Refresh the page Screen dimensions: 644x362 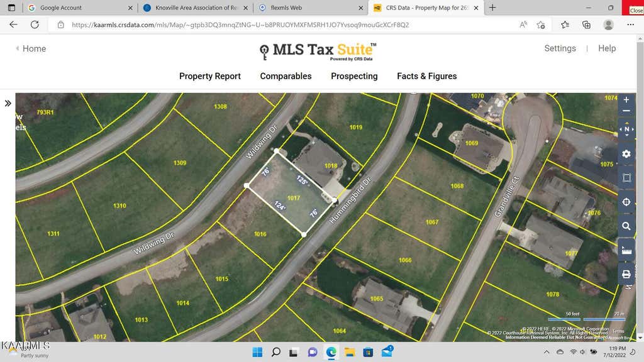35,25
